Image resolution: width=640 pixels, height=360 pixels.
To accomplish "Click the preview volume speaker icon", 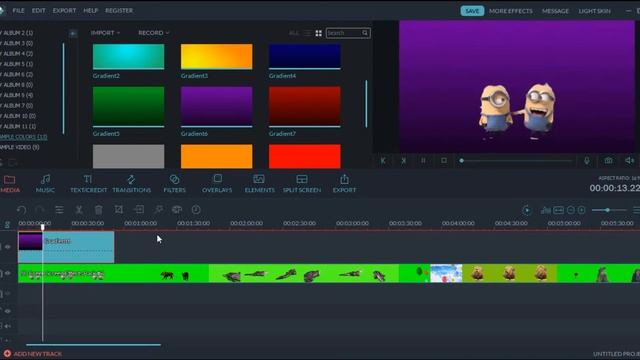I will click(x=629, y=161).
